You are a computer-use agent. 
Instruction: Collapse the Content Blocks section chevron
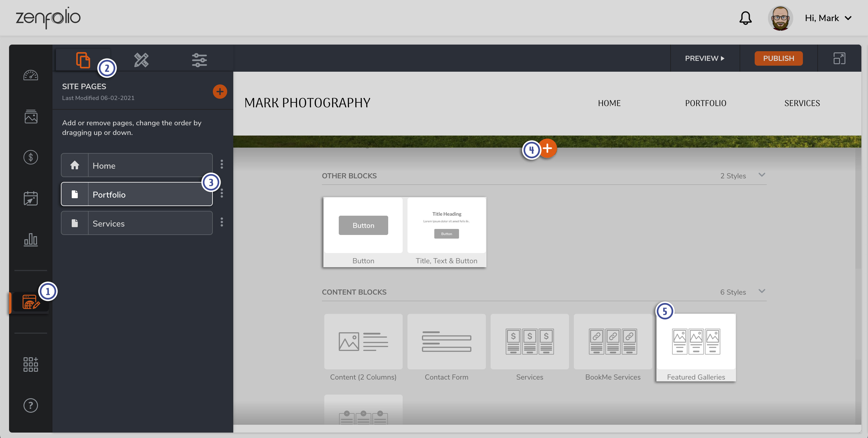click(x=762, y=291)
